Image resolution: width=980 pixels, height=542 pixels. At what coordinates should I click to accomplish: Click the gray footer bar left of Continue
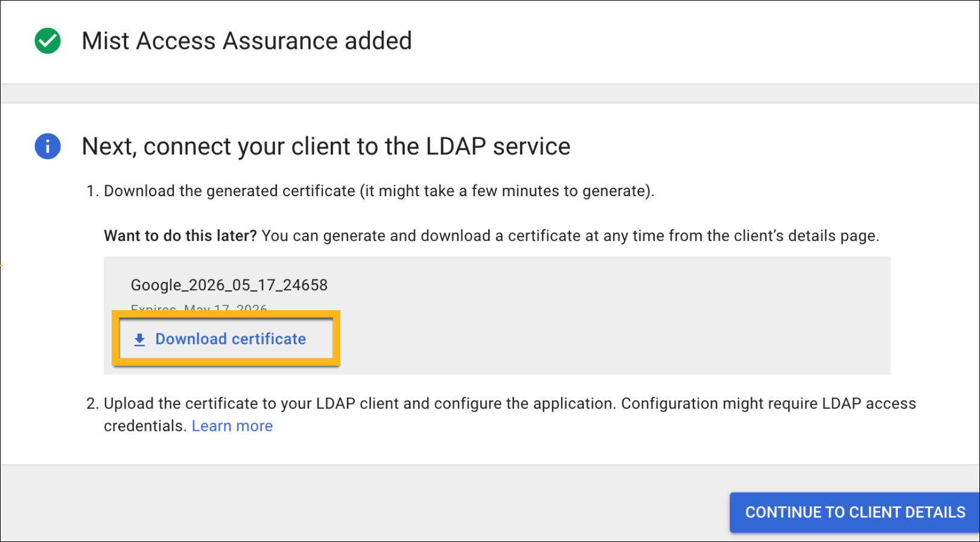click(x=362, y=504)
